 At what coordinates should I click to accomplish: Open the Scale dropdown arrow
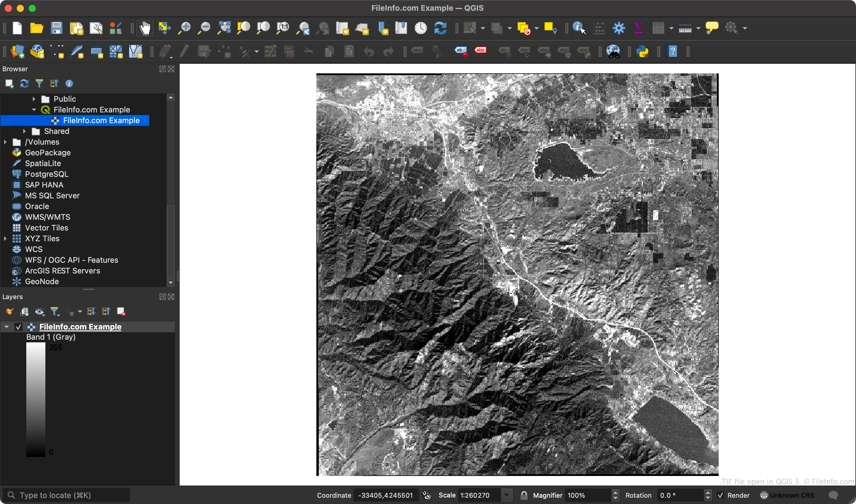click(x=506, y=495)
